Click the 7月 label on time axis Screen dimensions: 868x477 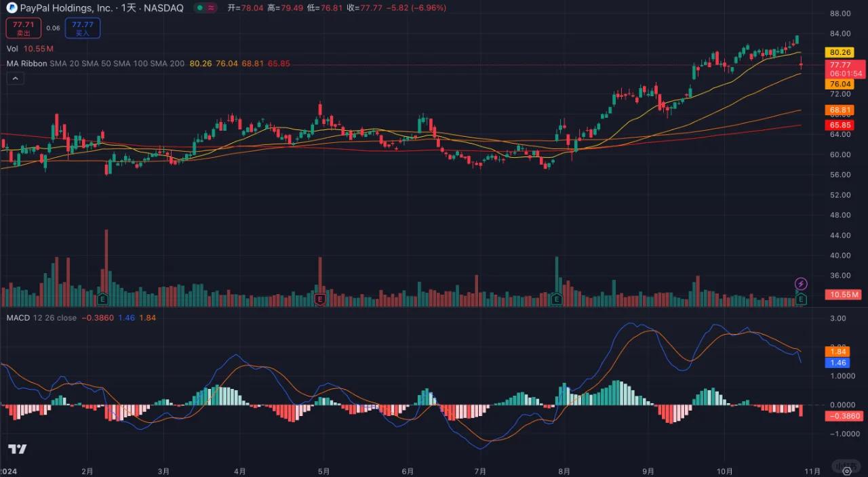click(x=480, y=470)
